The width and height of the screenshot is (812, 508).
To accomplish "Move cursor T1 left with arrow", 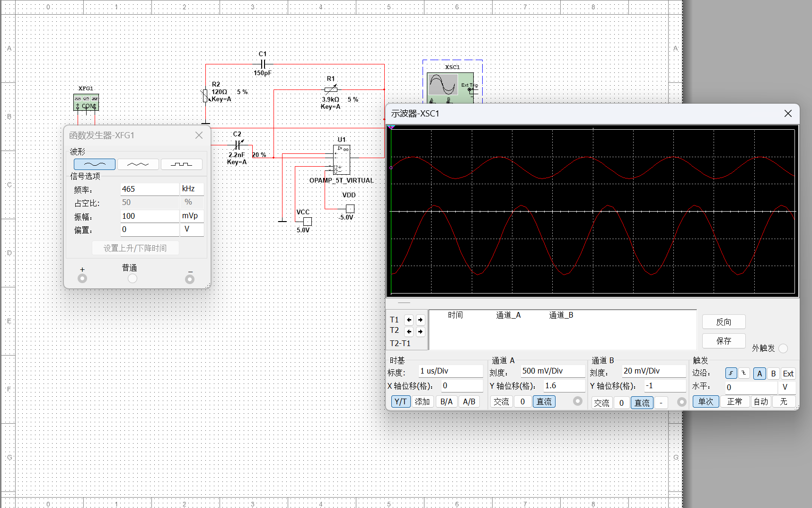I will point(409,320).
